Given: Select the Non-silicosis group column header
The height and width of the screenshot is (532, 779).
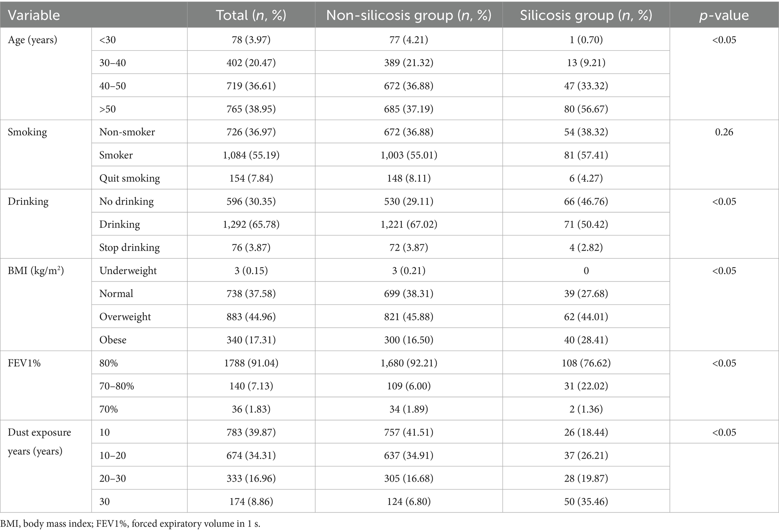Looking at the screenshot, I should 409,15.
